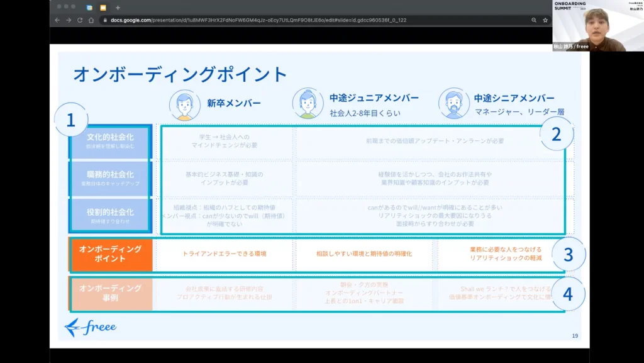This screenshot has width=644, height=363.
Task: Click the freee logo on the slide
Action: [91, 327]
